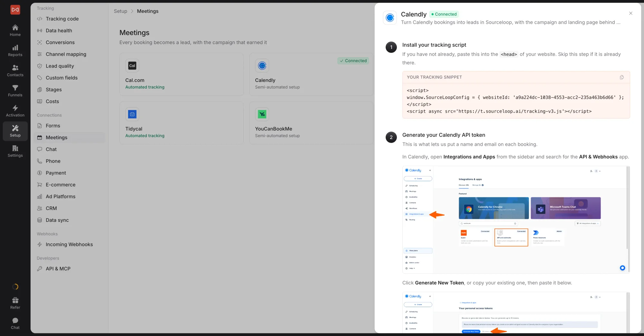Open the Calendly integration card
Screen dimensions: 644x336
(x=311, y=74)
